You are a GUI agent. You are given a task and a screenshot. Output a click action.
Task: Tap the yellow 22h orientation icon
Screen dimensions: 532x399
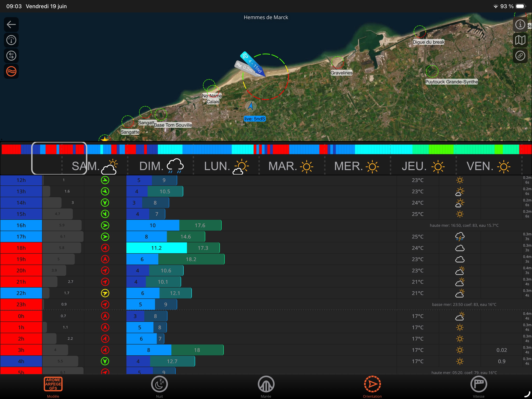pyautogui.click(x=105, y=293)
